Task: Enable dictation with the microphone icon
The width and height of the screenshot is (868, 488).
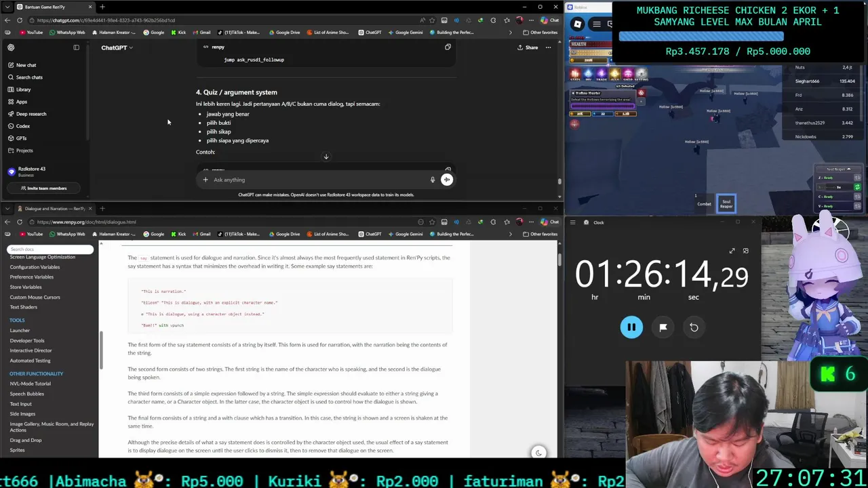Action: pos(432,180)
